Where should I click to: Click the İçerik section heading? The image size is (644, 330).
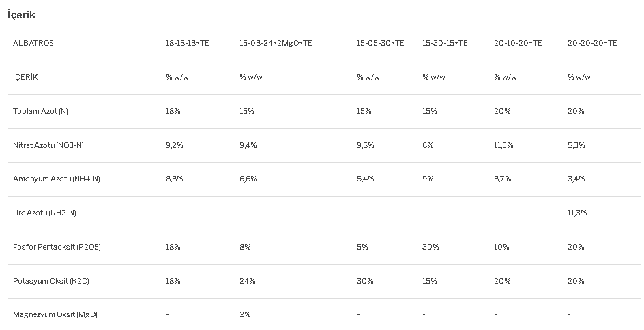pyautogui.click(x=21, y=15)
